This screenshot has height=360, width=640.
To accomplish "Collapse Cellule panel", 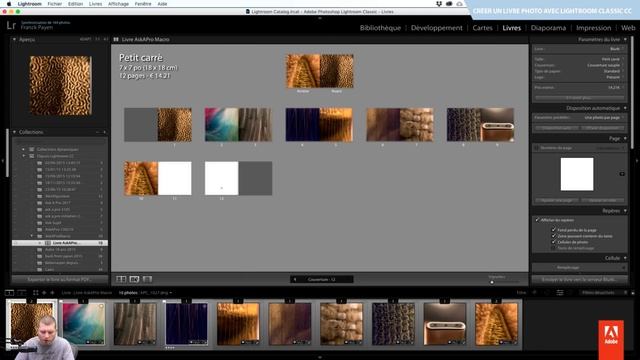I will [x=625, y=258].
